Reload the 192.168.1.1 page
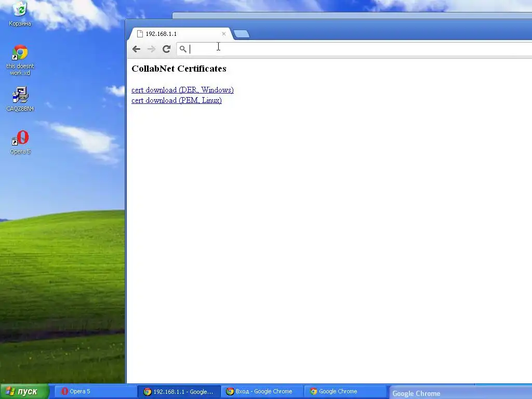The width and height of the screenshot is (532, 399). [x=166, y=49]
